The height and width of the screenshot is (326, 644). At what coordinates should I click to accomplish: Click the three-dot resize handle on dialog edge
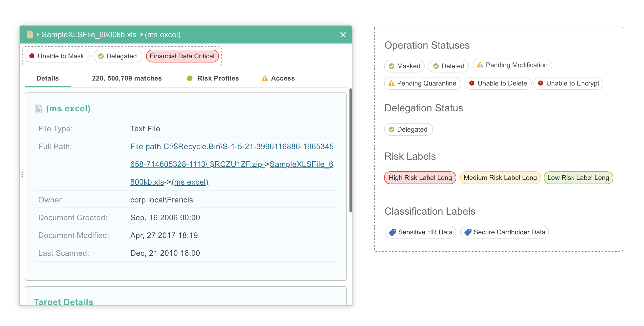tap(22, 174)
